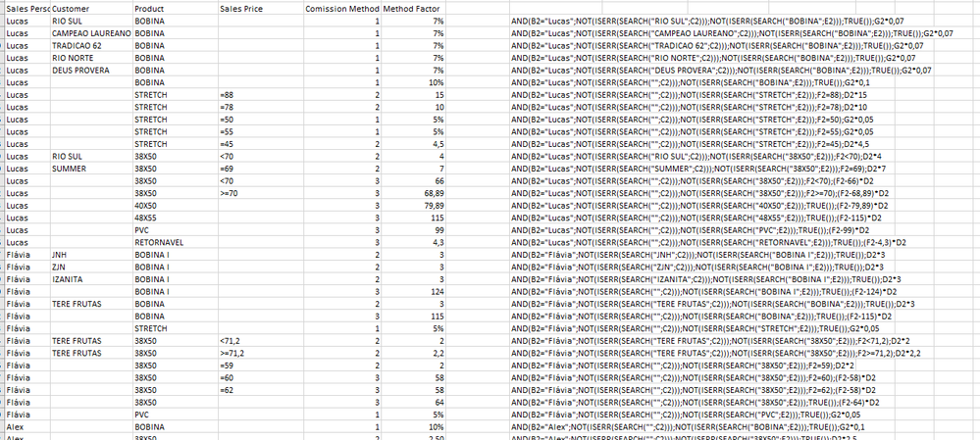Select method factor 15 in the =88 row

414,95
